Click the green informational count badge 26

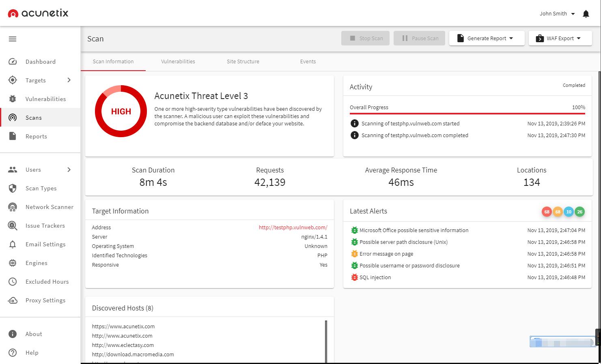pos(579,212)
